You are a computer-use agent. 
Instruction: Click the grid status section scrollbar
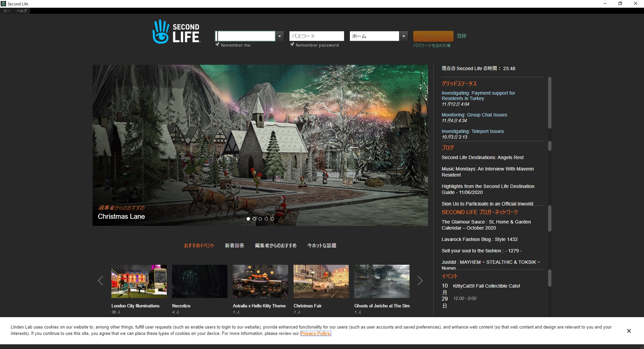[x=550, y=103]
